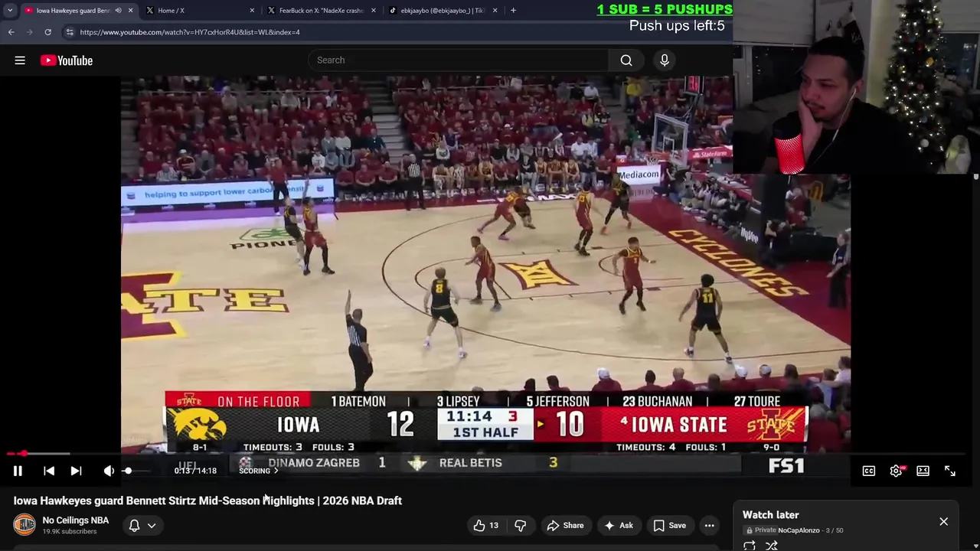Switch to theater mode
The height and width of the screenshot is (551, 980).
pyautogui.click(x=923, y=471)
